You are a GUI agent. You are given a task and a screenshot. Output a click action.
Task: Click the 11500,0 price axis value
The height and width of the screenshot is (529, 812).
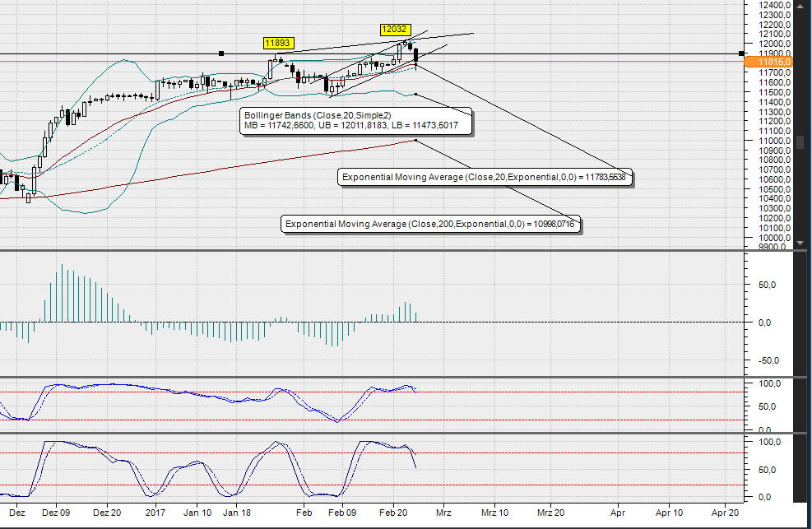[775, 92]
